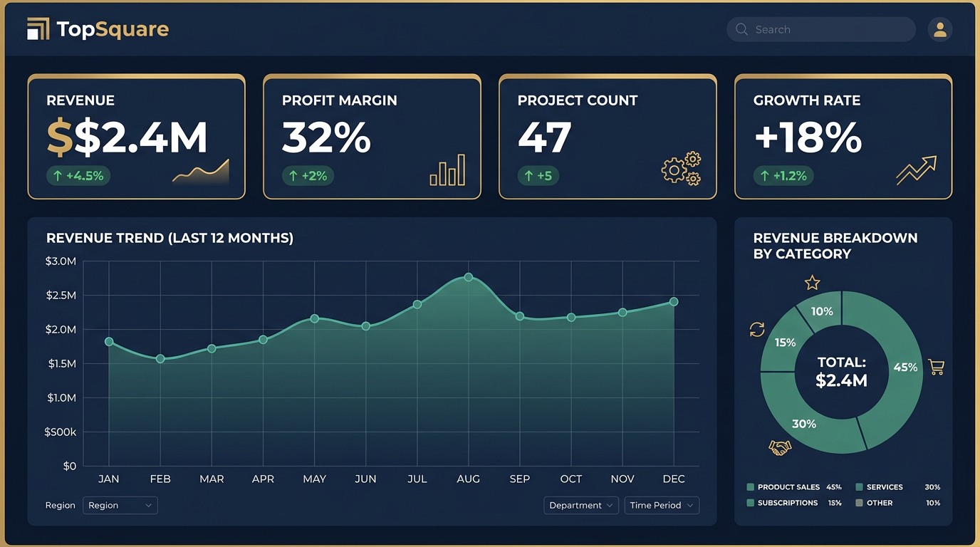
Task: Select the Growth Rate KPI card
Action: pos(843,135)
